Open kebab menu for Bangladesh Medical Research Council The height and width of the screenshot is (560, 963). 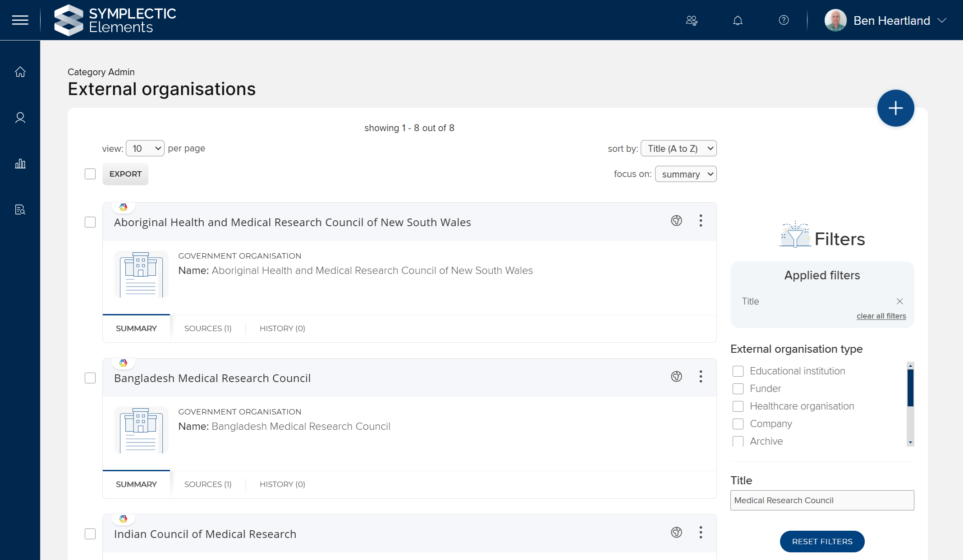[701, 377]
